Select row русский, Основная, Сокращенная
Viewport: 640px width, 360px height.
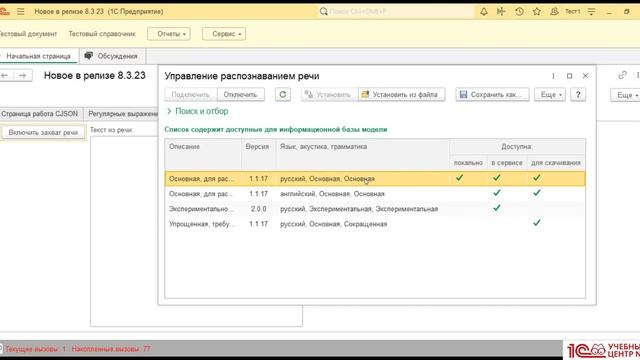click(375, 224)
